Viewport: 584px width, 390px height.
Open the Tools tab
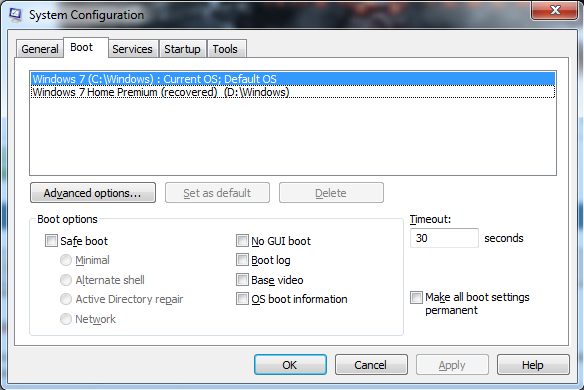(226, 49)
